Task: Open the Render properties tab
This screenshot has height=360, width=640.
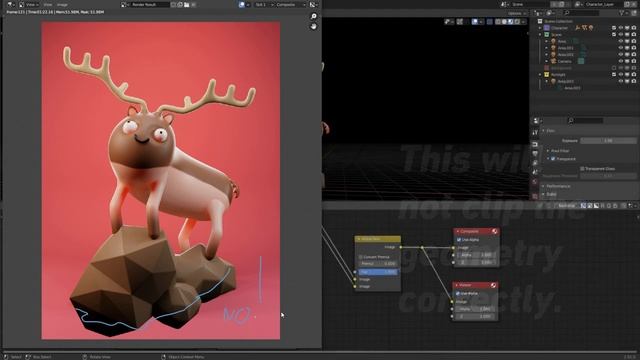Action: click(x=535, y=144)
